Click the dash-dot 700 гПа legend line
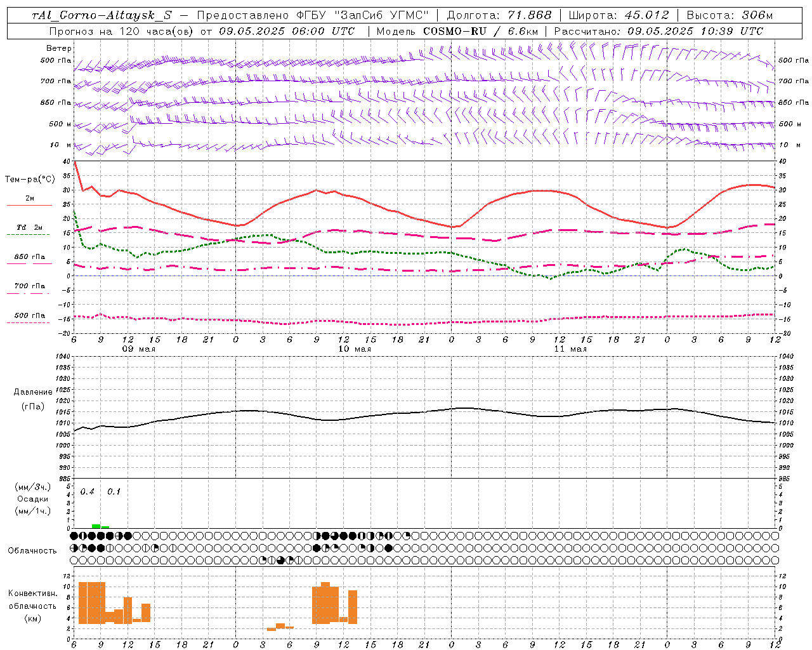 (28, 294)
